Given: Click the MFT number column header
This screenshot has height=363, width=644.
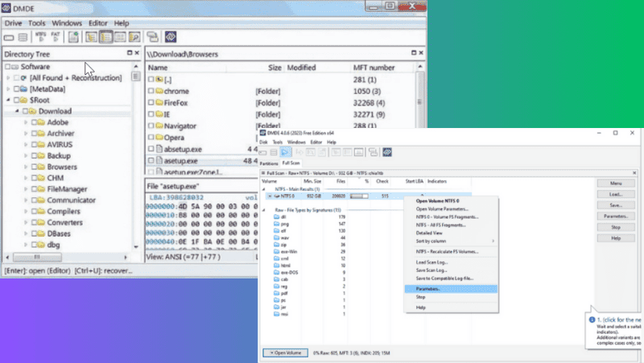Looking at the screenshot, I should click(x=374, y=68).
